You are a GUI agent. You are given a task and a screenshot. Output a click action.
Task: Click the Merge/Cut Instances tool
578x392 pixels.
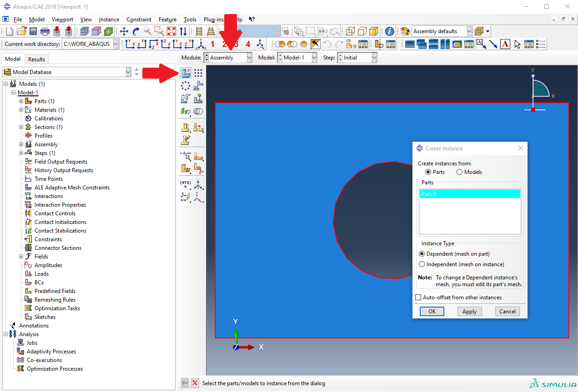(198, 111)
